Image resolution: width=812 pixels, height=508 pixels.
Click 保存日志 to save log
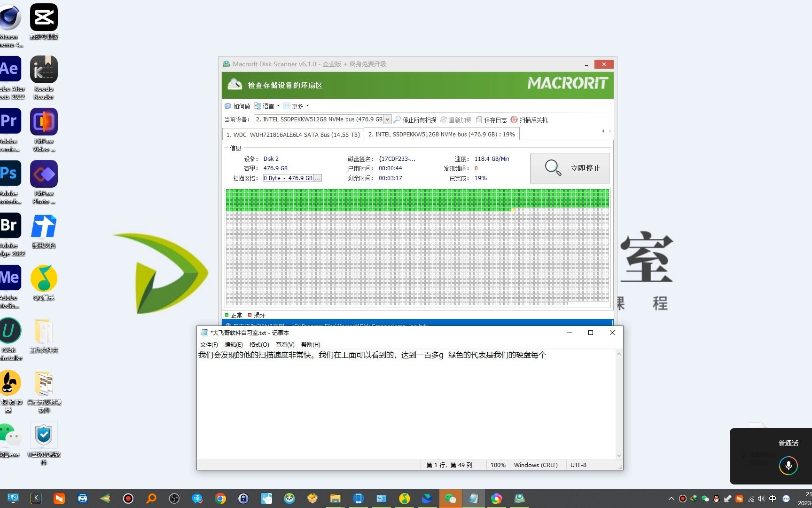[x=491, y=120]
